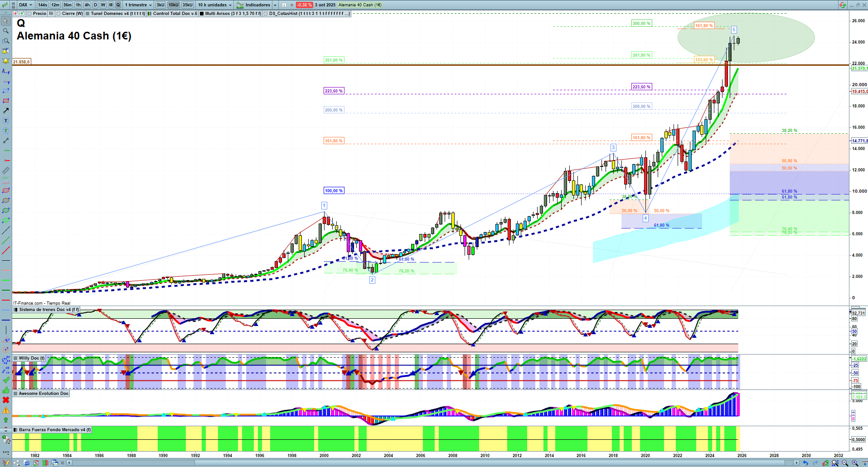
Task: Collapse the indicator bar with up chevron
Action: click(5, 14)
